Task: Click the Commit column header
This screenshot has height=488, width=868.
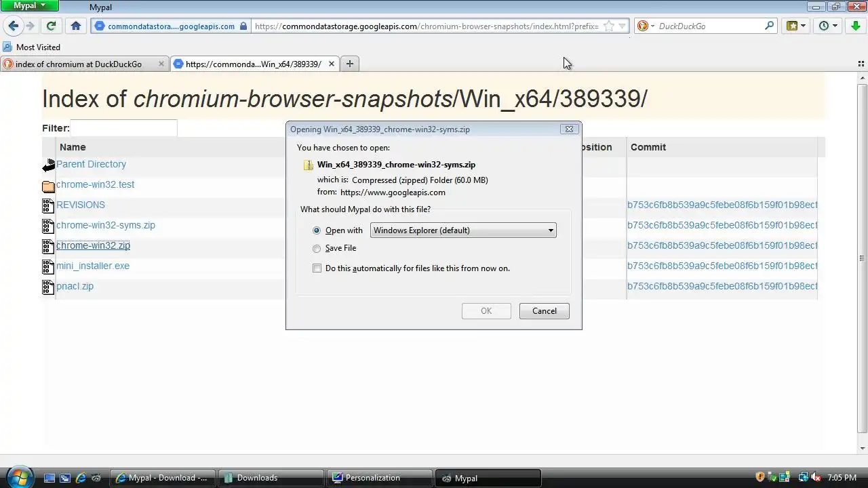Action: coord(648,147)
